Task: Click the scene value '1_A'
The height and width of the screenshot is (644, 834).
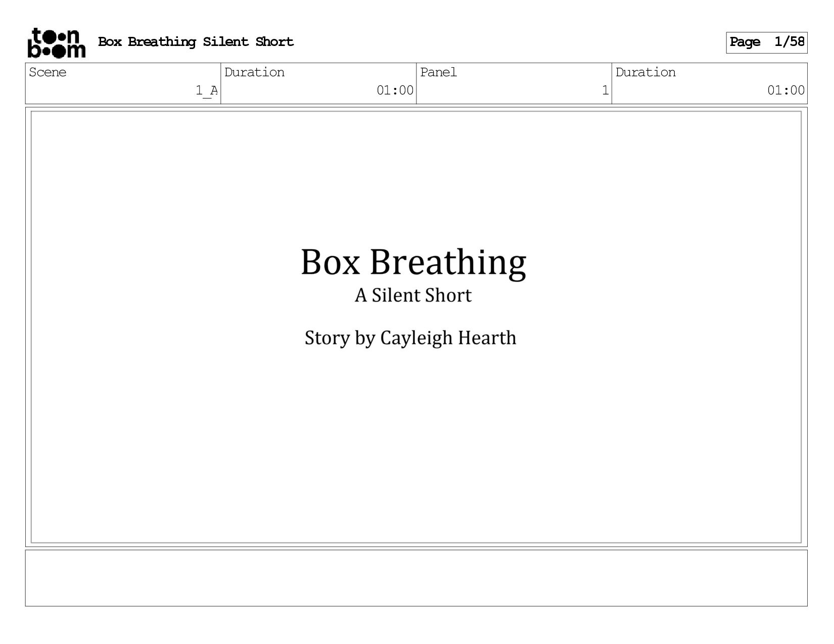Action: tap(207, 91)
